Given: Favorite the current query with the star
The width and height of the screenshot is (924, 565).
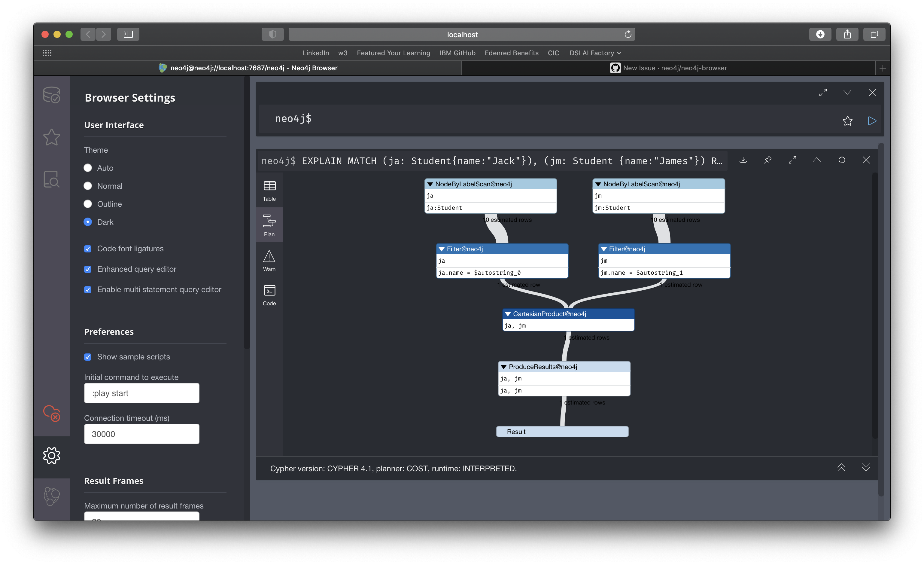Looking at the screenshot, I should click(848, 121).
